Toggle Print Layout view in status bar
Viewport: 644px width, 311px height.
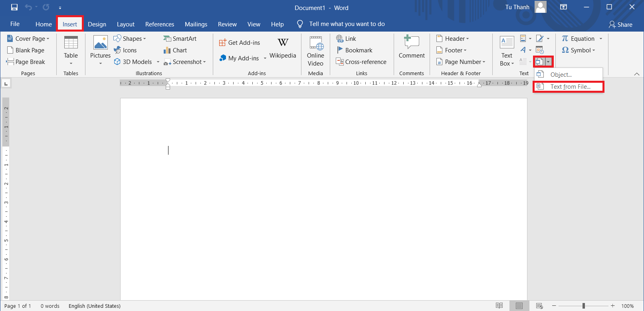tap(519, 306)
